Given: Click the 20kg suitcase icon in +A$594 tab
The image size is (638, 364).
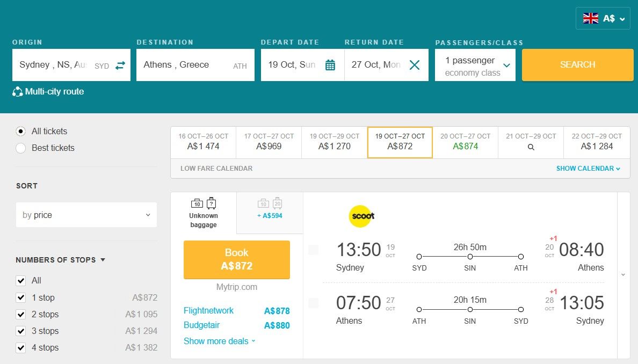Looking at the screenshot, I should pyautogui.click(x=277, y=203).
